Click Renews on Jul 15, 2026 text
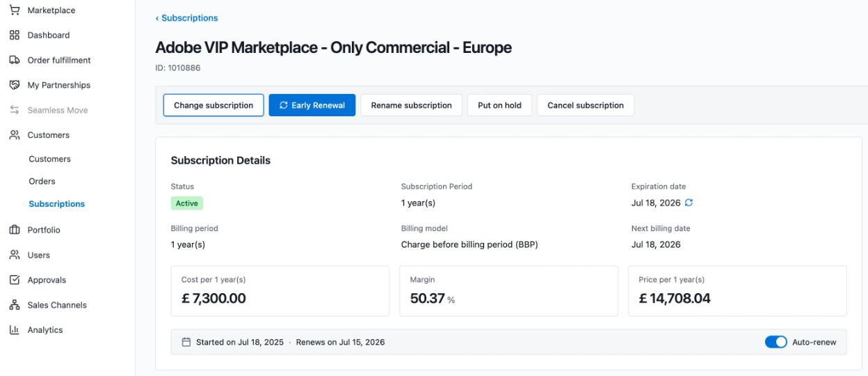The image size is (868, 376). (340, 343)
